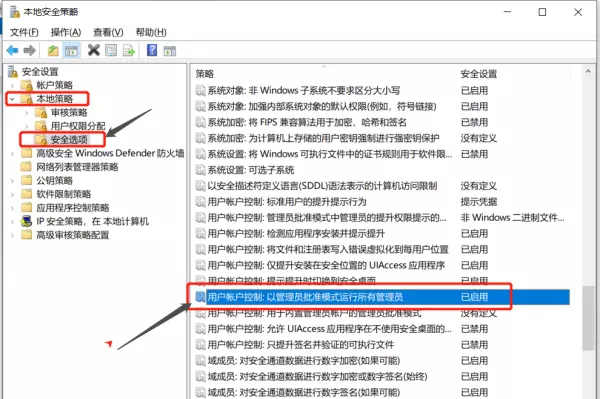Click the Back arrow toolbar icon

tap(12, 50)
